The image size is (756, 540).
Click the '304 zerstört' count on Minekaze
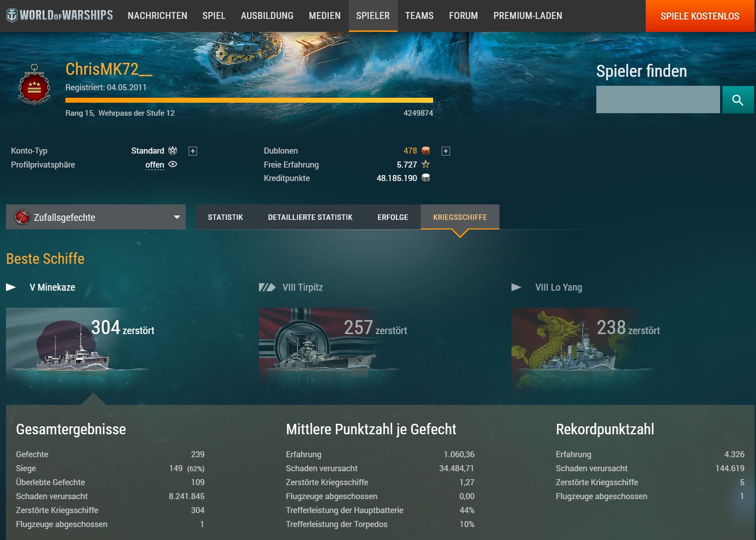click(x=123, y=328)
